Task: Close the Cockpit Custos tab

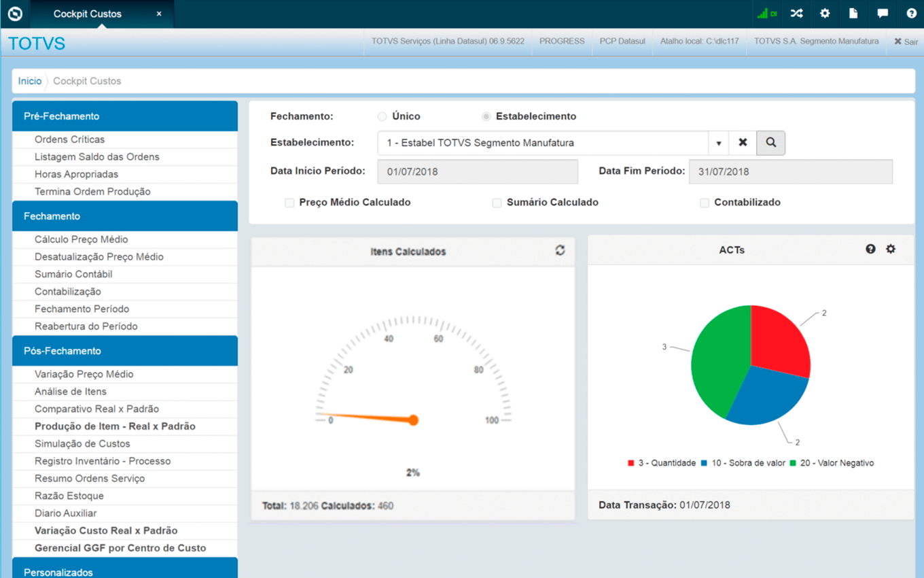Action: tap(159, 14)
